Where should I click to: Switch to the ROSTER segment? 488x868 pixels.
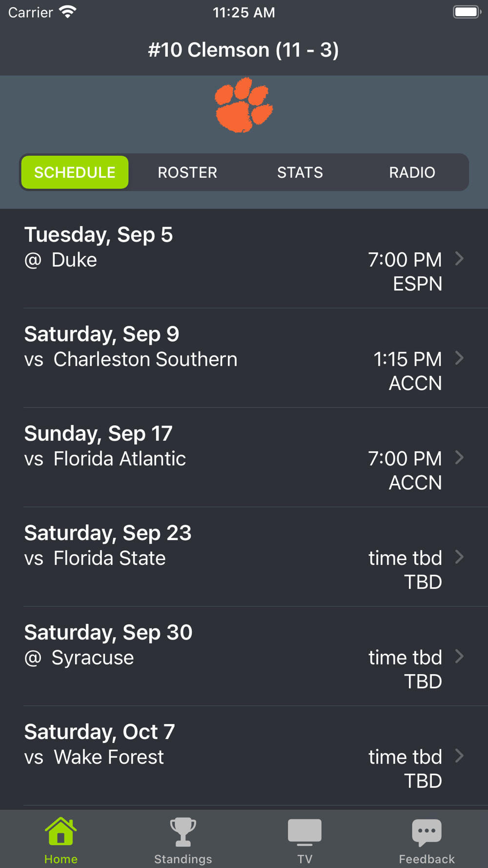(x=187, y=172)
